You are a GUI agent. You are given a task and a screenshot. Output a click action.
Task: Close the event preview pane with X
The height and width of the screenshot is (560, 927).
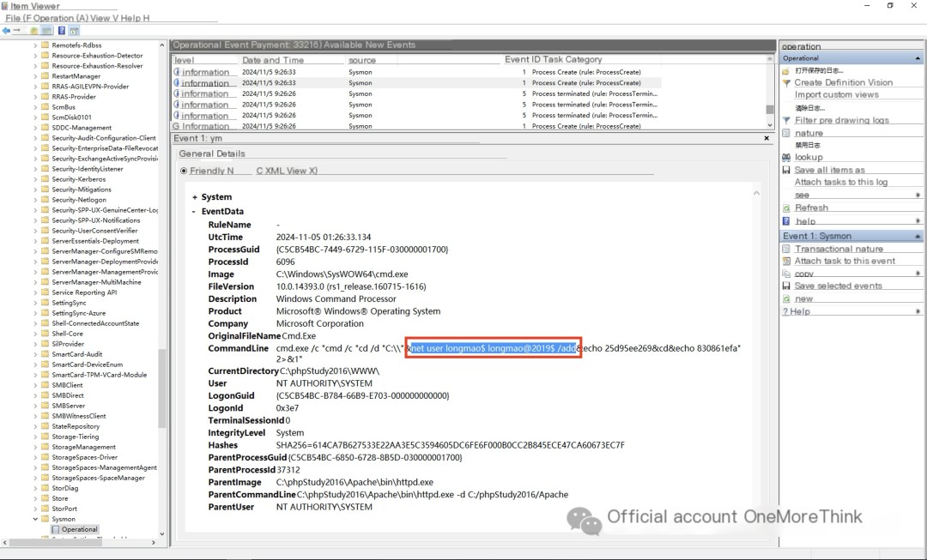coord(766,138)
